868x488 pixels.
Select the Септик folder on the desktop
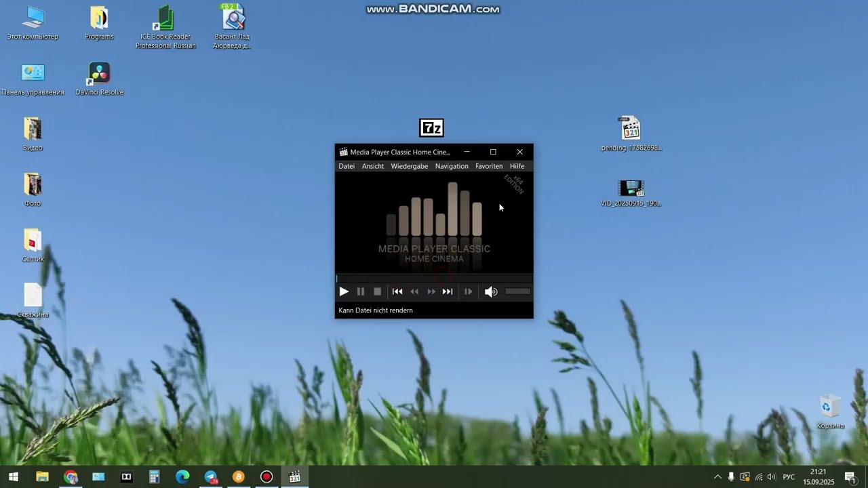tap(33, 245)
